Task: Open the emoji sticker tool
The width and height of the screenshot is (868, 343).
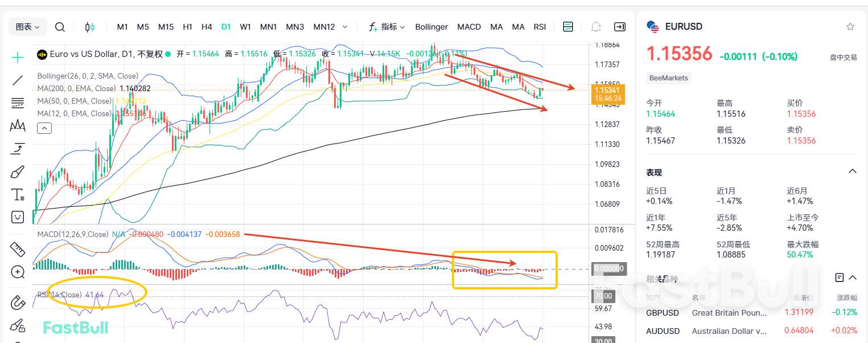Action: coord(18,217)
